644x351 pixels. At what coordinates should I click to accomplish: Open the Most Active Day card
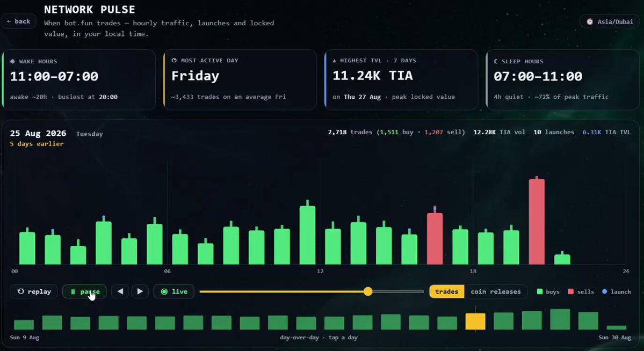pos(240,79)
